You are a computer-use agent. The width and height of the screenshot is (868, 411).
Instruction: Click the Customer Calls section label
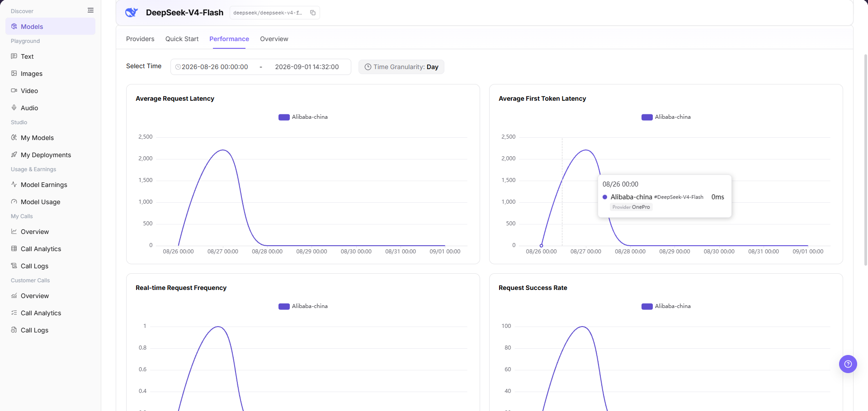[x=30, y=280]
